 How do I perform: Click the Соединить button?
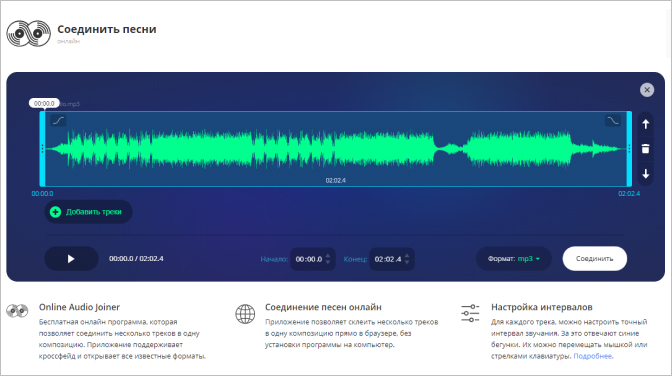pos(594,259)
